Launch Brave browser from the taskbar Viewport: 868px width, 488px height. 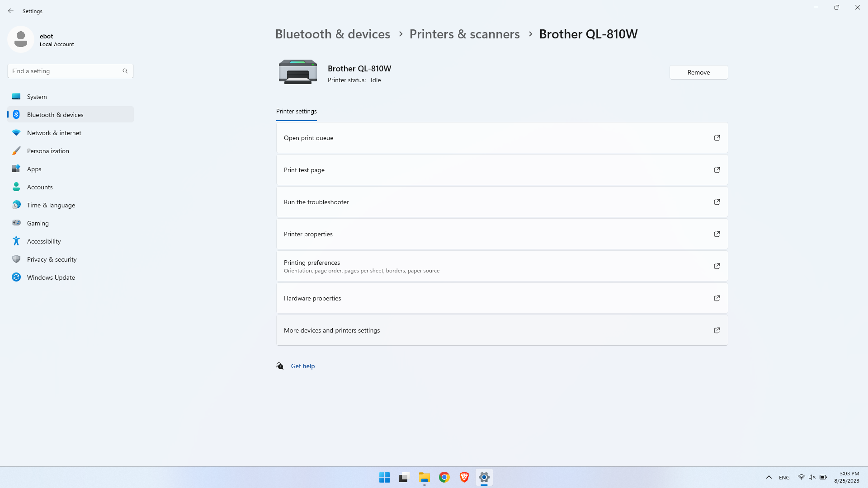[464, 477]
